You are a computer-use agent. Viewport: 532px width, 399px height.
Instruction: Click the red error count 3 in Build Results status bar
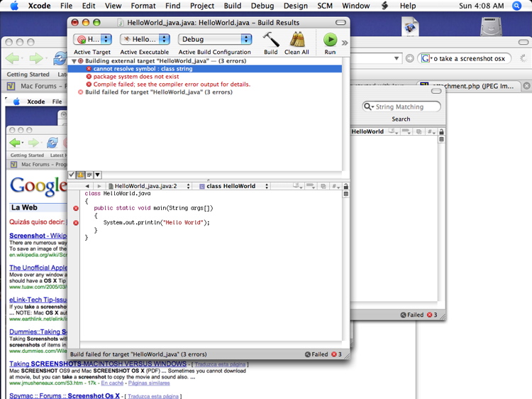coord(336,354)
